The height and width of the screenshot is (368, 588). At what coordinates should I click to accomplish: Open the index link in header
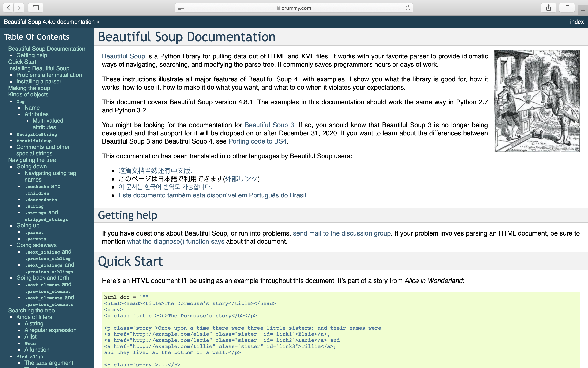577,22
